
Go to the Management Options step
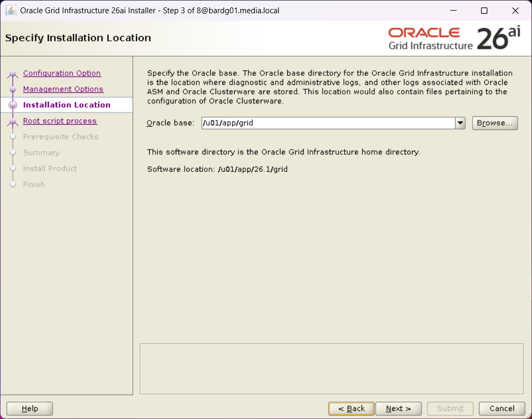coord(63,89)
